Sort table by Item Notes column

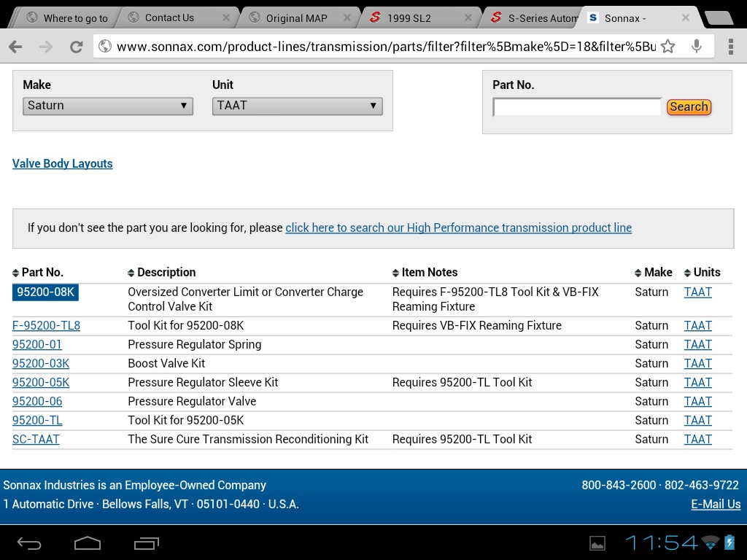(425, 273)
